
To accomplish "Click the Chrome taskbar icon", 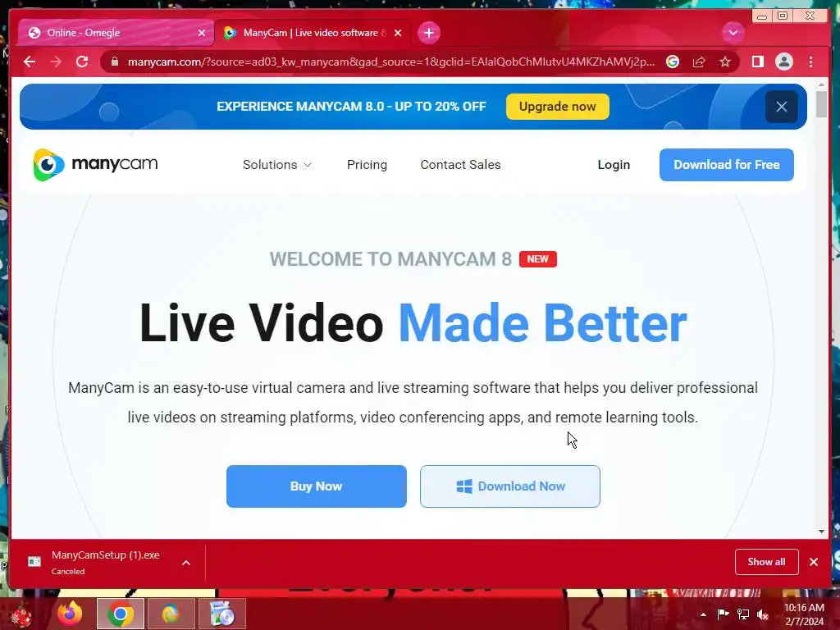I will coord(120,614).
